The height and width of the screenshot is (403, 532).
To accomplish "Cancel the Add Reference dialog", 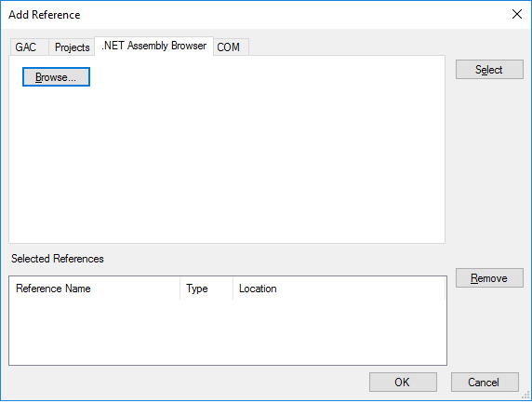I will pos(485,383).
